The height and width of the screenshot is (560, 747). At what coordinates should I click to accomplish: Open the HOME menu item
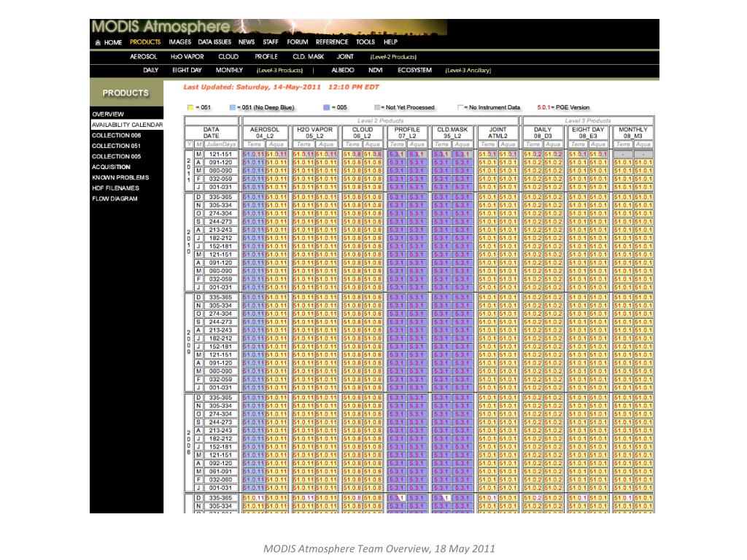[x=113, y=42]
